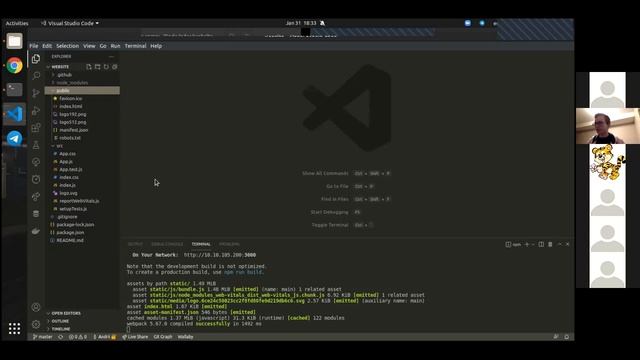
Task: Open Terminal app from the dock
Action: [14, 89]
